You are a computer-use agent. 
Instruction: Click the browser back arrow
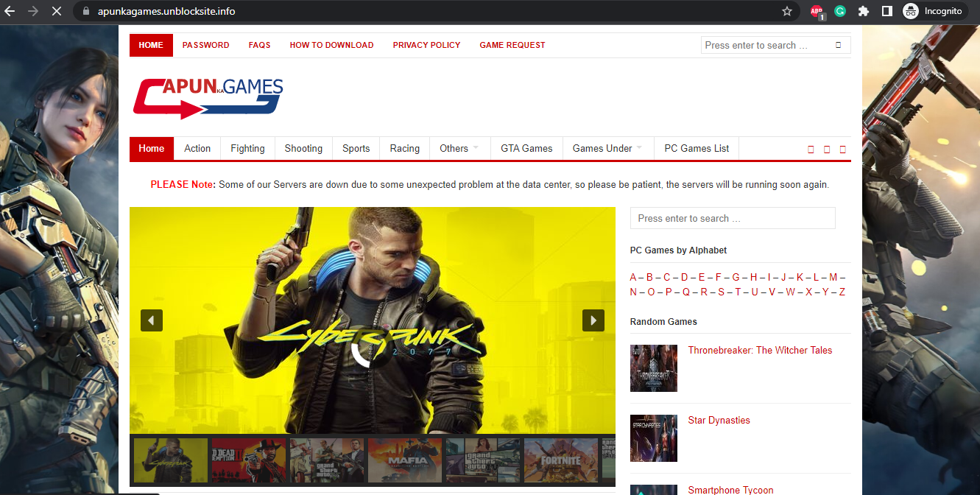pos(11,11)
